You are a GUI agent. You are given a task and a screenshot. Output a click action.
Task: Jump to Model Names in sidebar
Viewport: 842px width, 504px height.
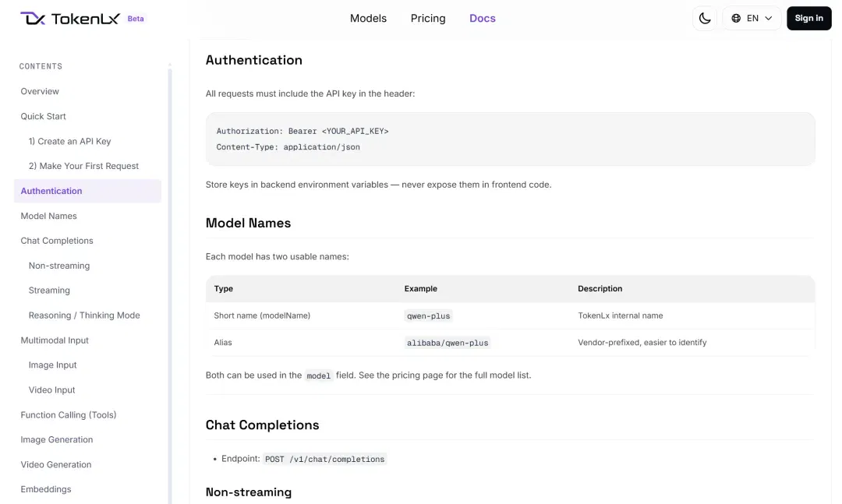tap(48, 216)
